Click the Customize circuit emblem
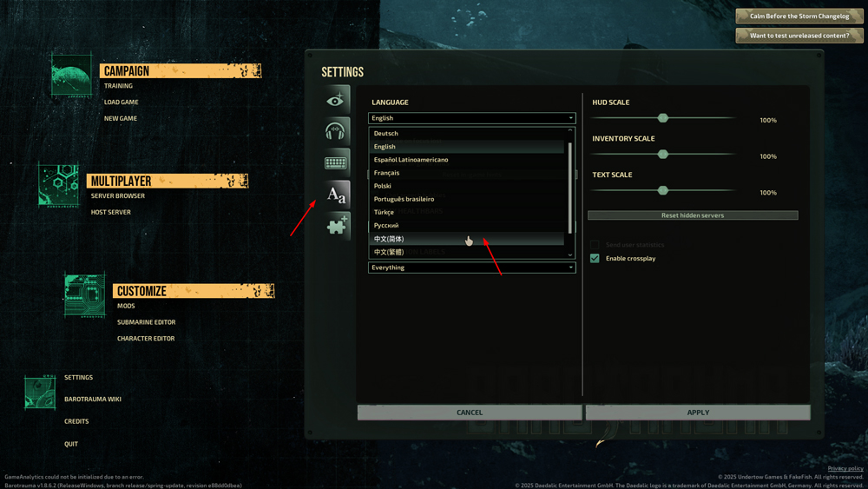Viewport: 868px width, 489px height. click(85, 295)
